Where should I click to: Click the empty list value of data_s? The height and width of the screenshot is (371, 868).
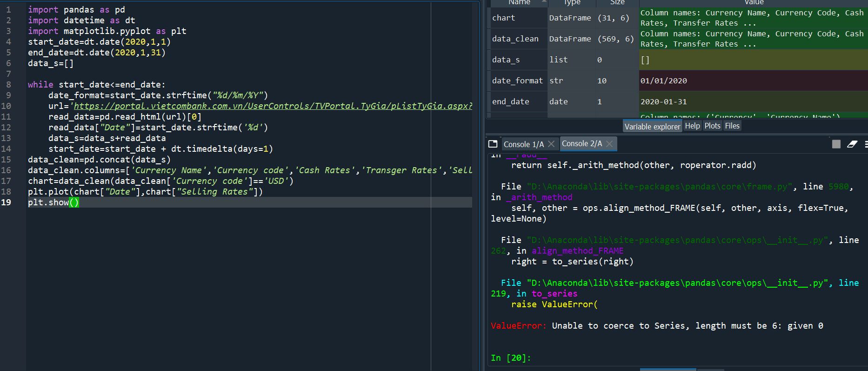point(753,60)
